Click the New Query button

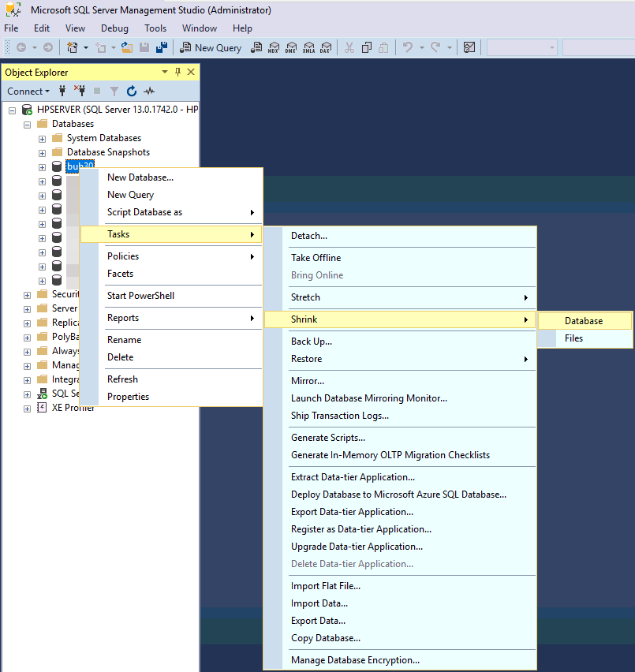click(211, 47)
